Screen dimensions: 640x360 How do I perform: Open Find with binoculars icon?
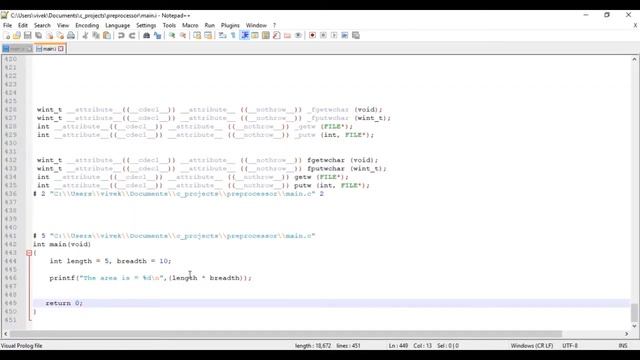coord(146,36)
